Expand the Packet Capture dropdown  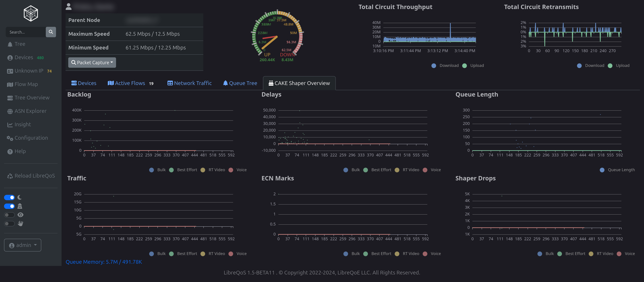(92, 63)
